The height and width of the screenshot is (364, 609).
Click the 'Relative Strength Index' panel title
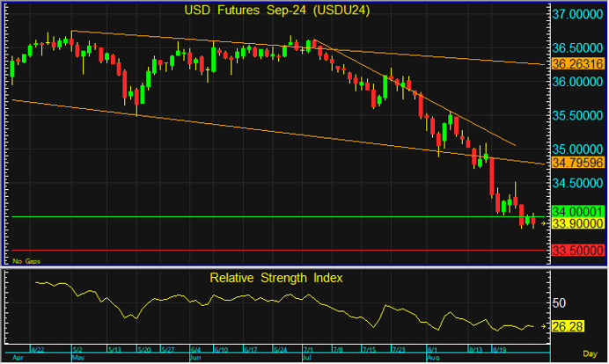[x=275, y=278]
